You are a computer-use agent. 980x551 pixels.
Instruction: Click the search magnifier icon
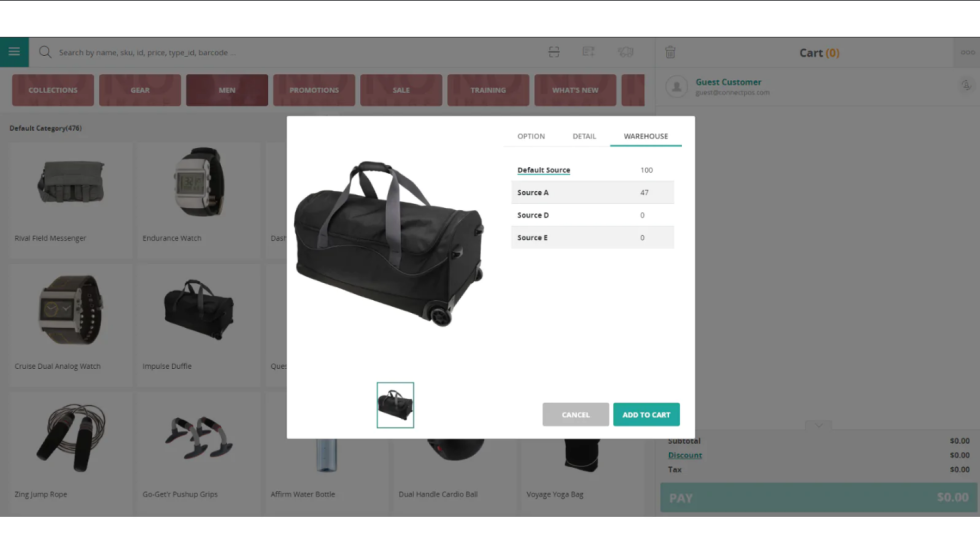pyautogui.click(x=45, y=52)
